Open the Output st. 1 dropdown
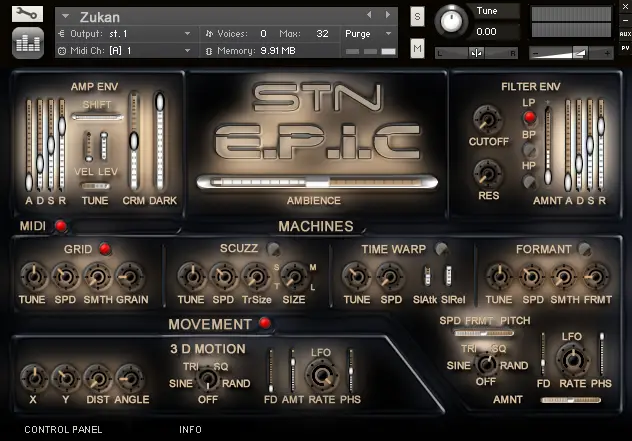 click(x=187, y=33)
